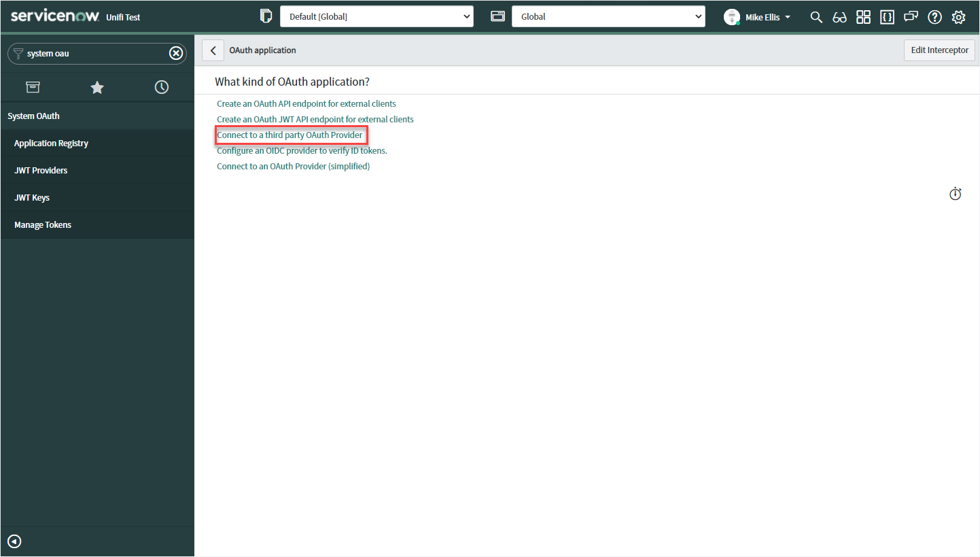Click Connect to a third party OAuth Provider

click(x=290, y=135)
